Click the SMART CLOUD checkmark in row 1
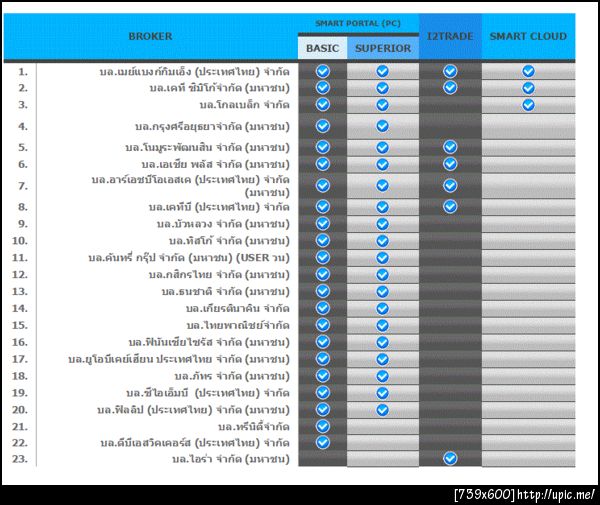The width and height of the screenshot is (600, 505). click(x=528, y=71)
